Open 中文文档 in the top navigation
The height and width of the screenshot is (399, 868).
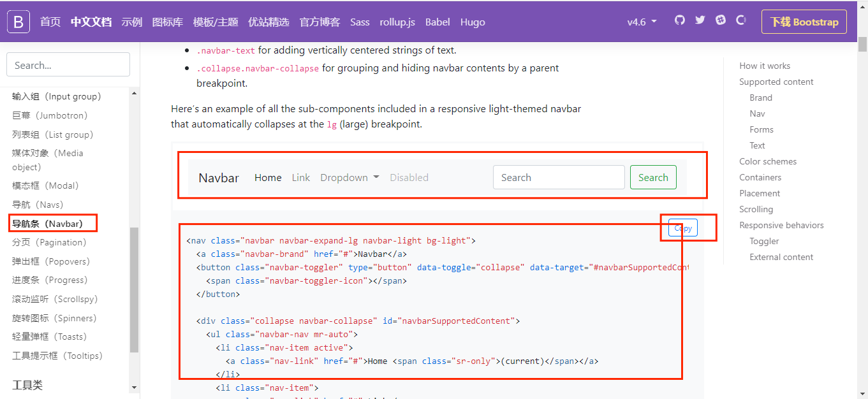coord(91,22)
